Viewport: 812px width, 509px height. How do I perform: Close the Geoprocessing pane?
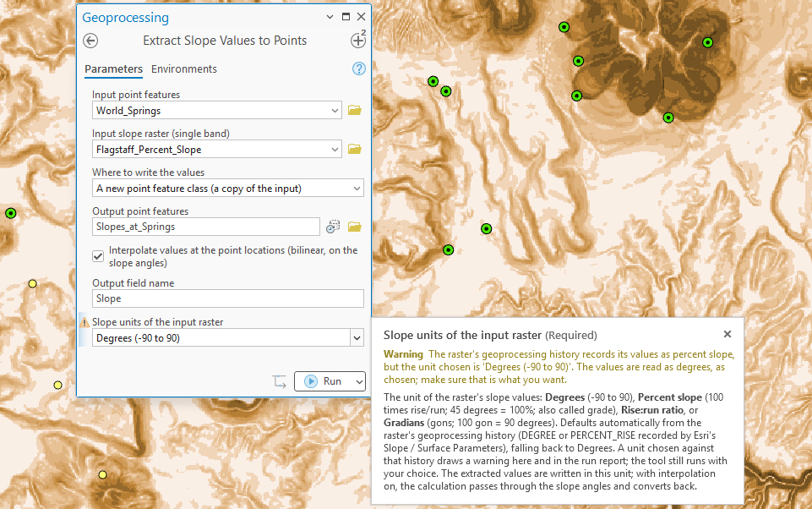click(x=362, y=17)
